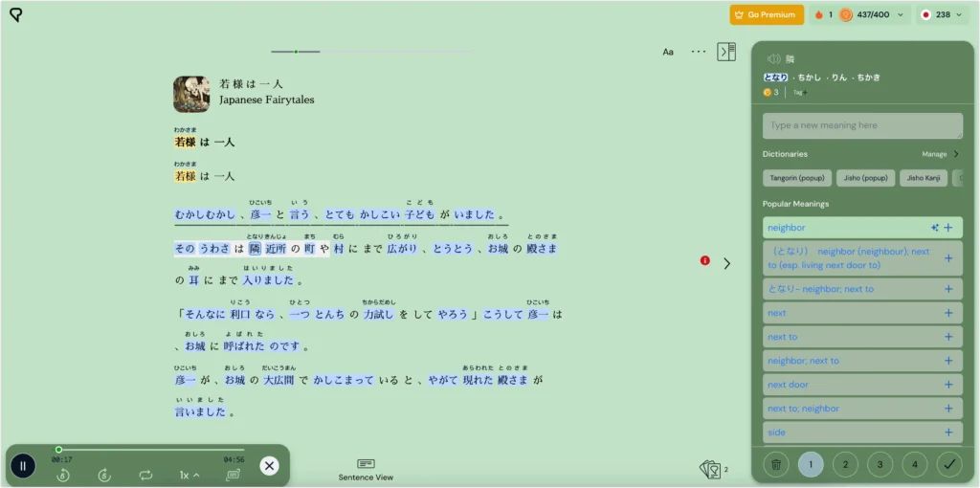Open Jisho Kanji dictionary
Viewport: 980px width, 488px height.
point(924,178)
